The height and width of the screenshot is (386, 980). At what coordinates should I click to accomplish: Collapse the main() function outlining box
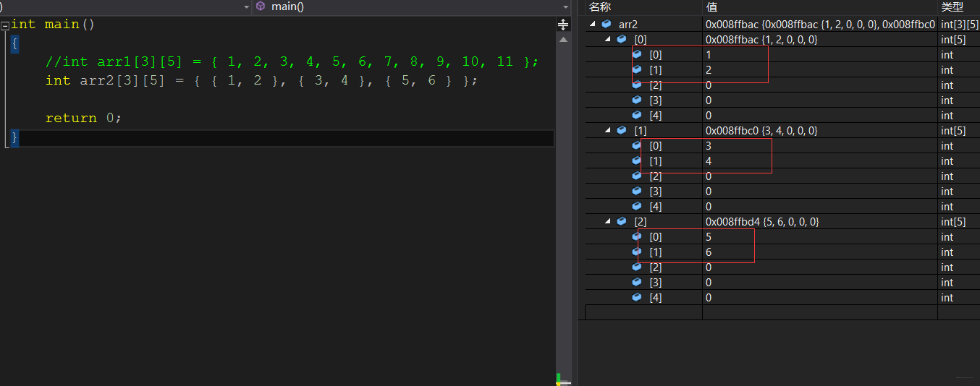(x=6, y=25)
